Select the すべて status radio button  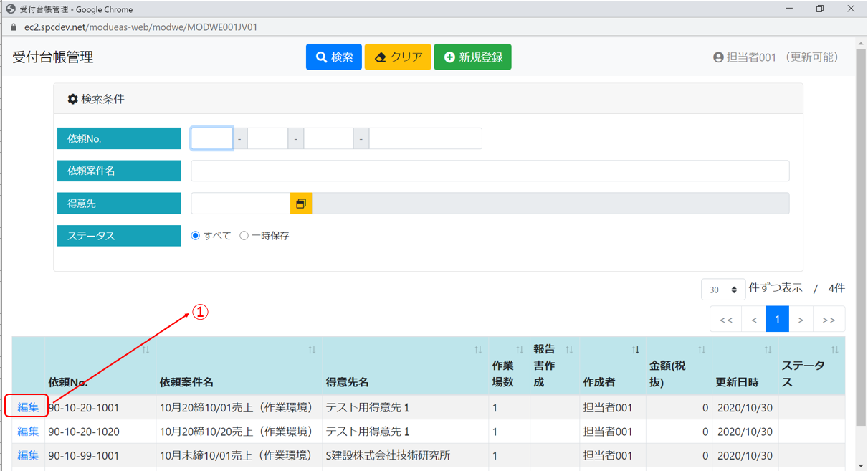coord(195,236)
